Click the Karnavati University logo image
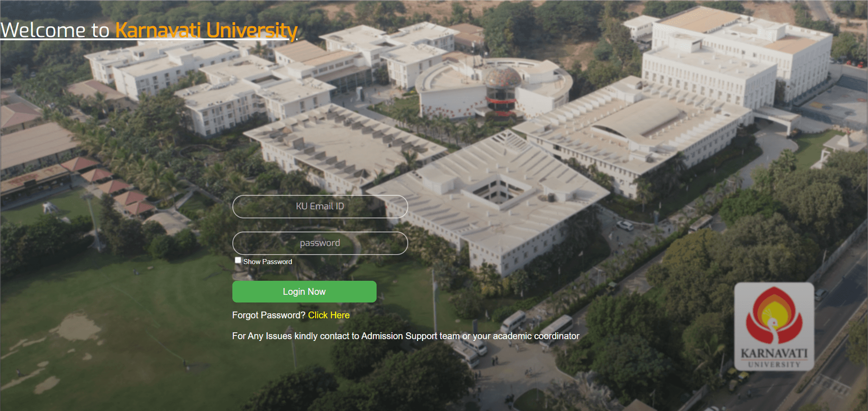868x411 pixels. (x=774, y=326)
